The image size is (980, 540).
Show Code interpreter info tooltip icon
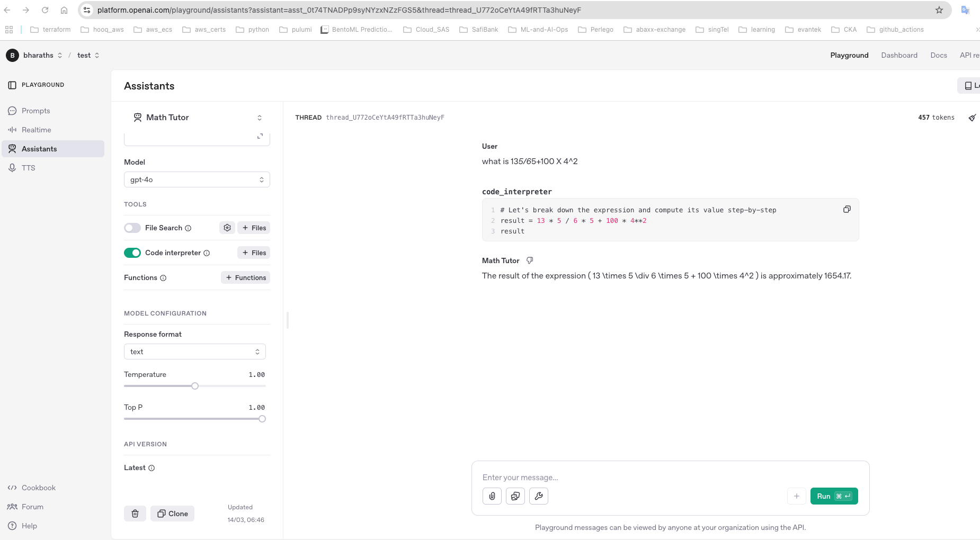pos(207,253)
